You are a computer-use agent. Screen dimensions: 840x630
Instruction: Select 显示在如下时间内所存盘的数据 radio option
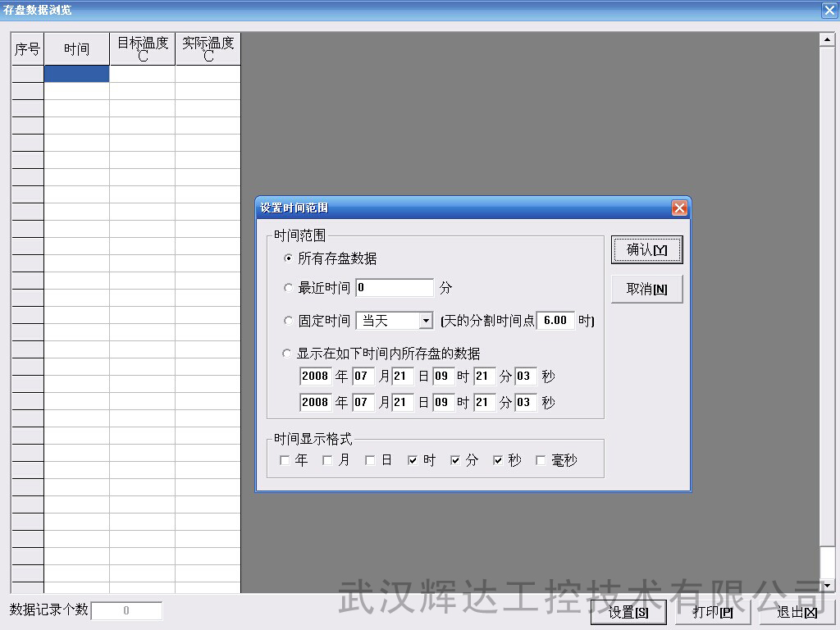click(x=288, y=354)
